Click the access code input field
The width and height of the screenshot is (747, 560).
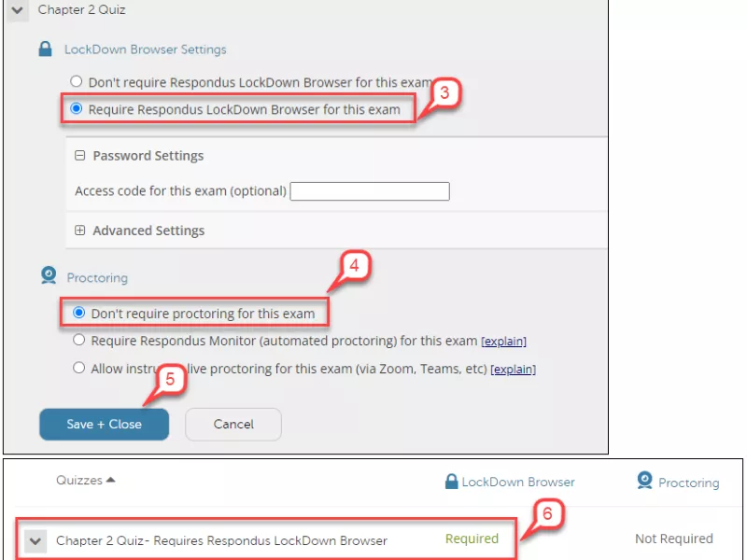(x=370, y=191)
